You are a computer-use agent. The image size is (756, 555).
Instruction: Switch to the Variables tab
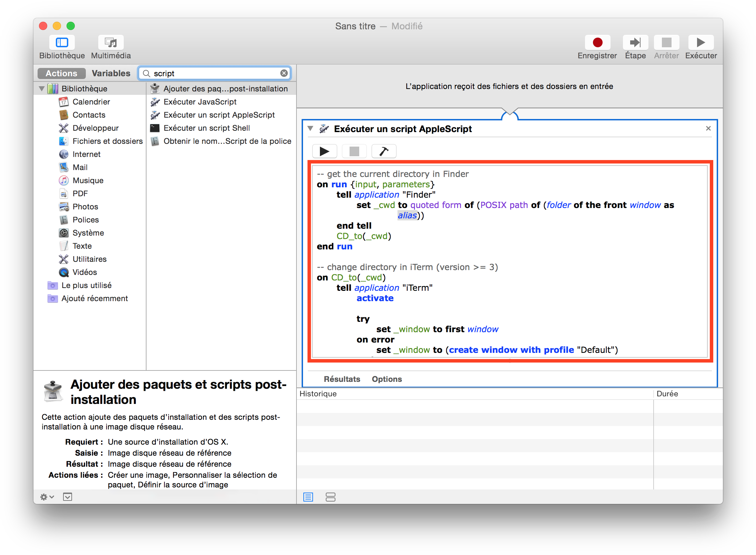(111, 73)
